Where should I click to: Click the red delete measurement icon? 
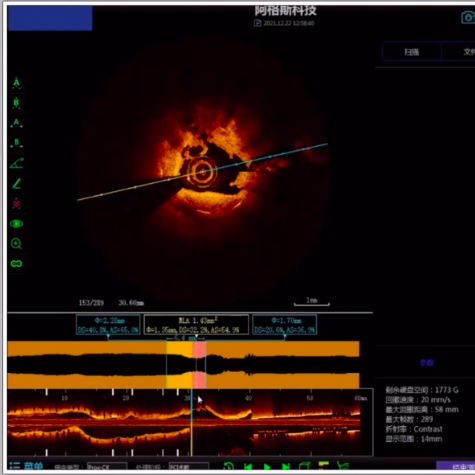tap(16, 203)
